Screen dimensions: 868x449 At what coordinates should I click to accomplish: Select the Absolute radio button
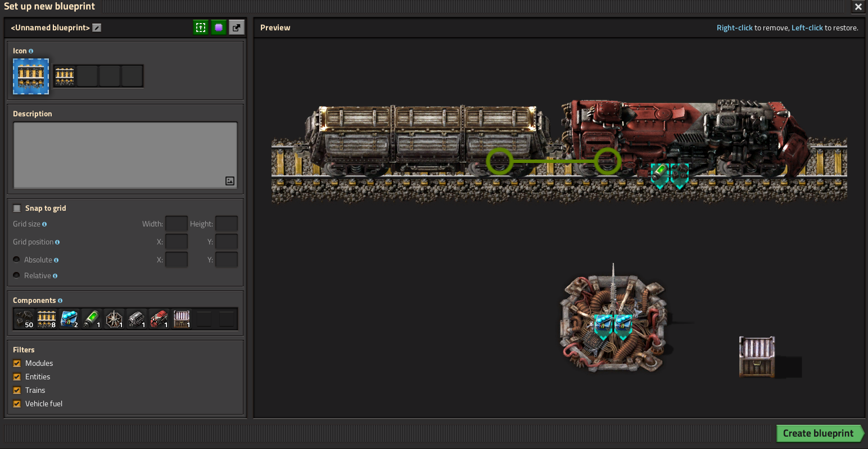[16, 260]
